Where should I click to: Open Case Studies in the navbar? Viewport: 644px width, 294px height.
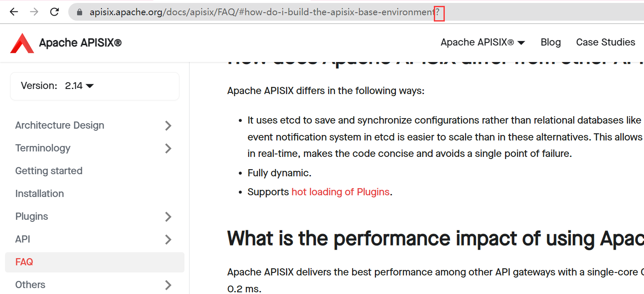click(x=606, y=42)
